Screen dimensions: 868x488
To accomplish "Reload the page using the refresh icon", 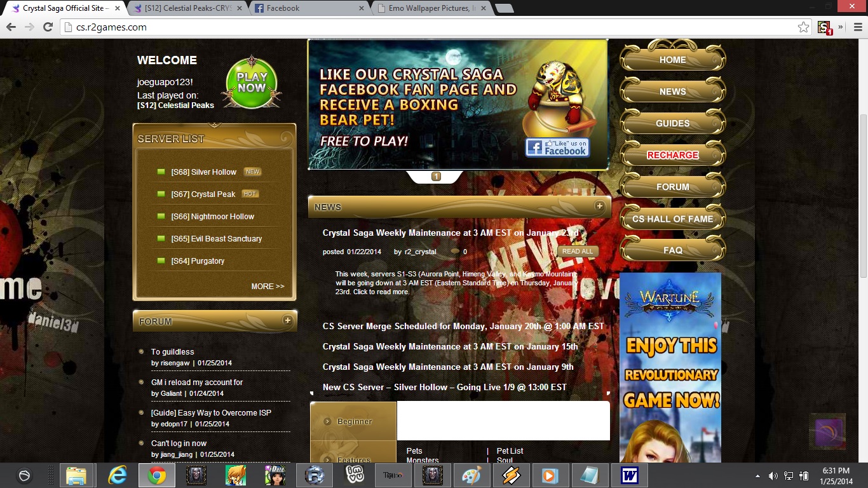I will [x=48, y=27].
